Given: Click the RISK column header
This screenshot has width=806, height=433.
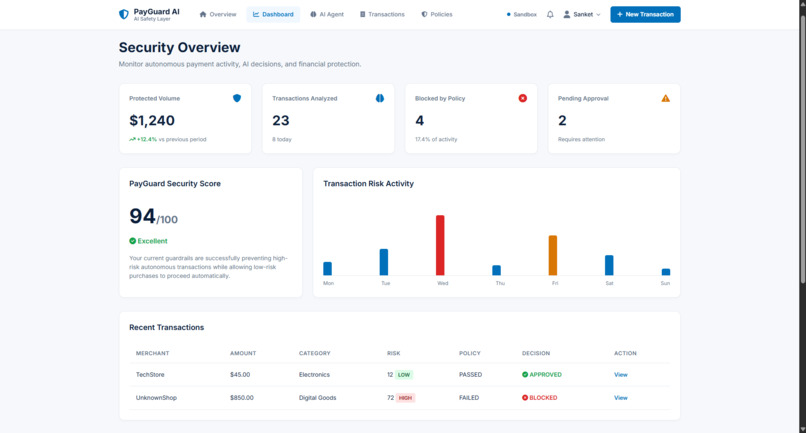Looking at the screenshot, I should (394, 353).
